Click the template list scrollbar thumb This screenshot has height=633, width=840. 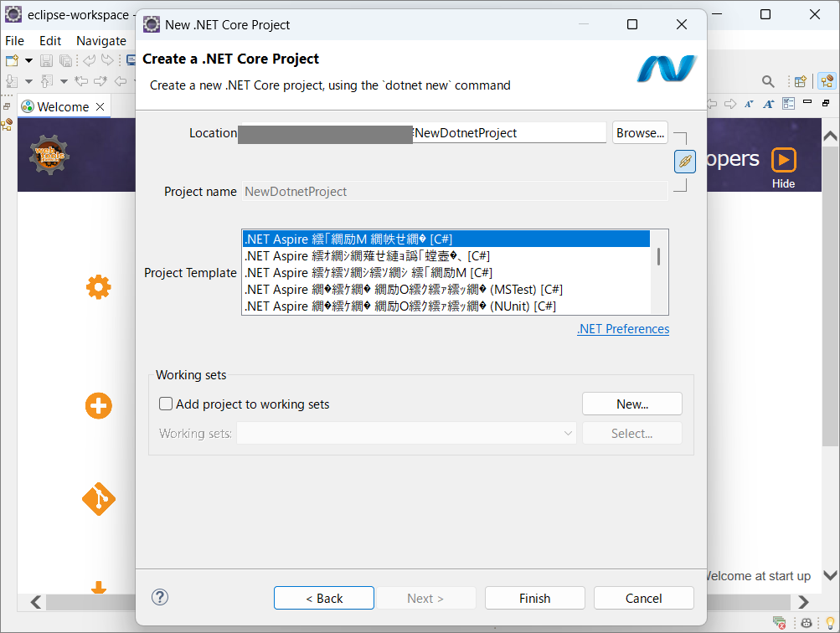(658, 256)
